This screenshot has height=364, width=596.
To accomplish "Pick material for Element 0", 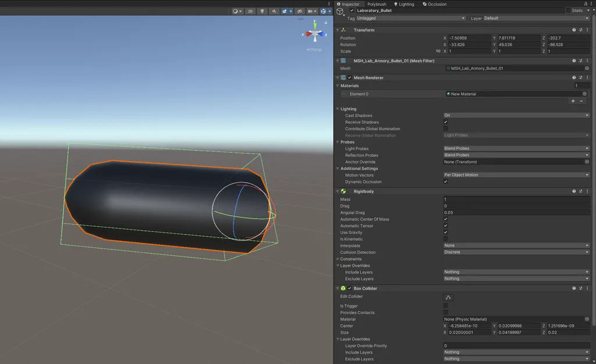I will [x=584, y=94].
